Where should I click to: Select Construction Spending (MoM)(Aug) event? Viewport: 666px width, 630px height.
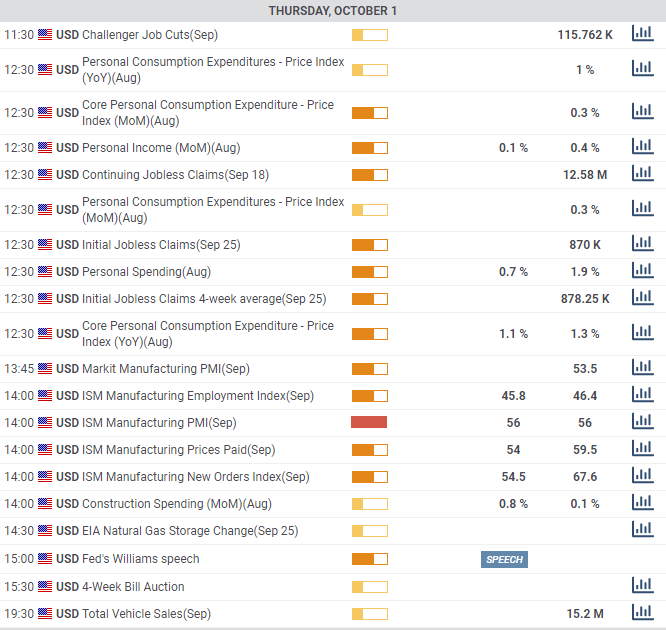[176, 504]
